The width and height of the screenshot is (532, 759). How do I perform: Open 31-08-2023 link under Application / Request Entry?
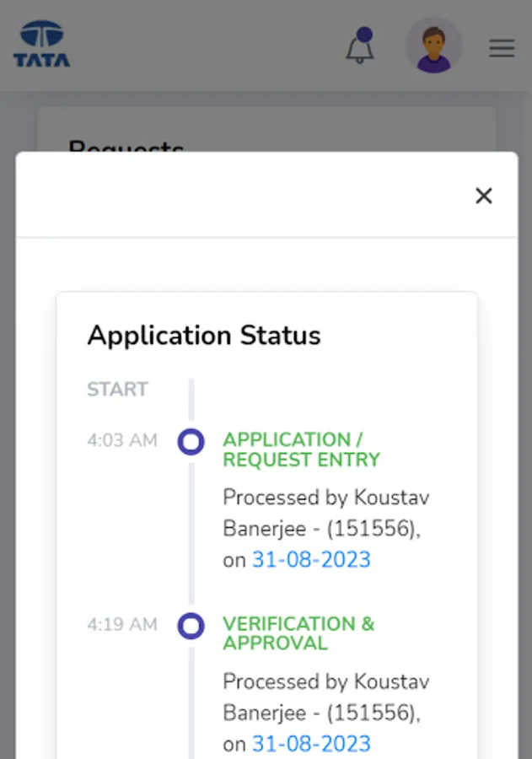pos(311,560)
